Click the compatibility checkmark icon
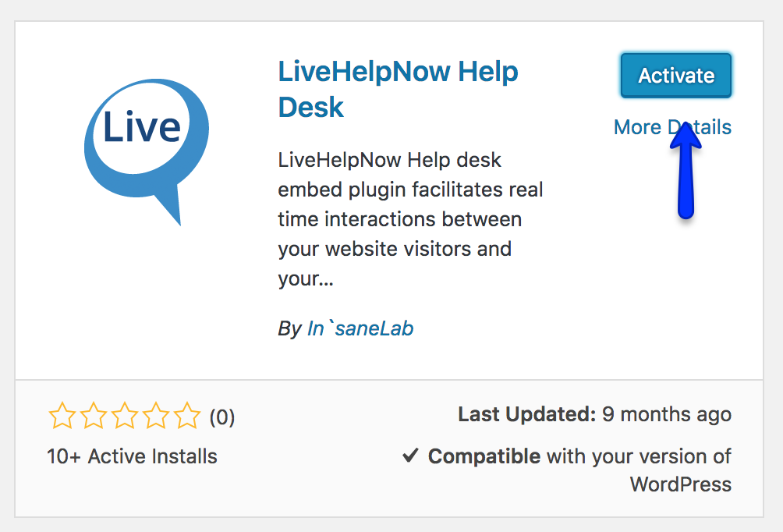This screenshot has height=532, width=783. [410, 455]
